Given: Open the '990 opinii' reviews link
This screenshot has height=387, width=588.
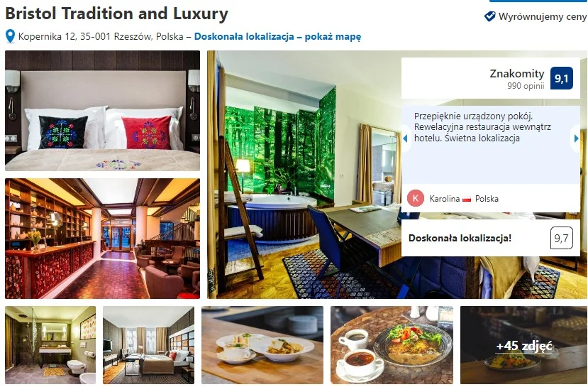Looking at the screenshot, I should coord(526,86).
